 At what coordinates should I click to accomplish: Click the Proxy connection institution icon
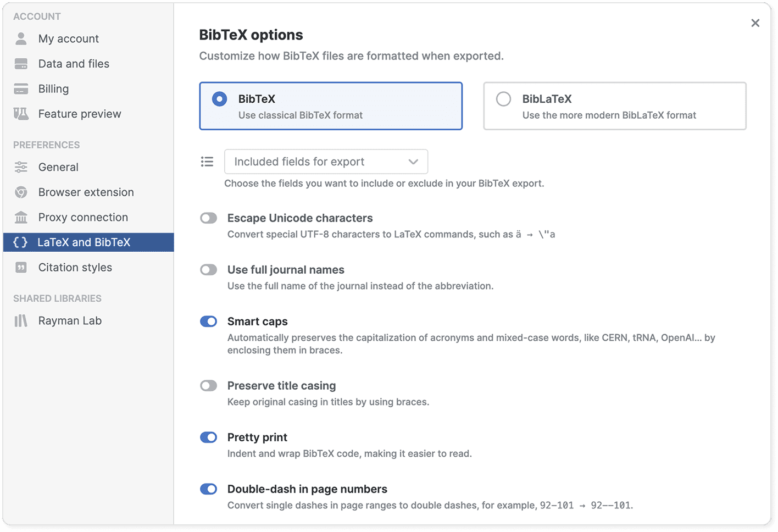tap(21, 218)
